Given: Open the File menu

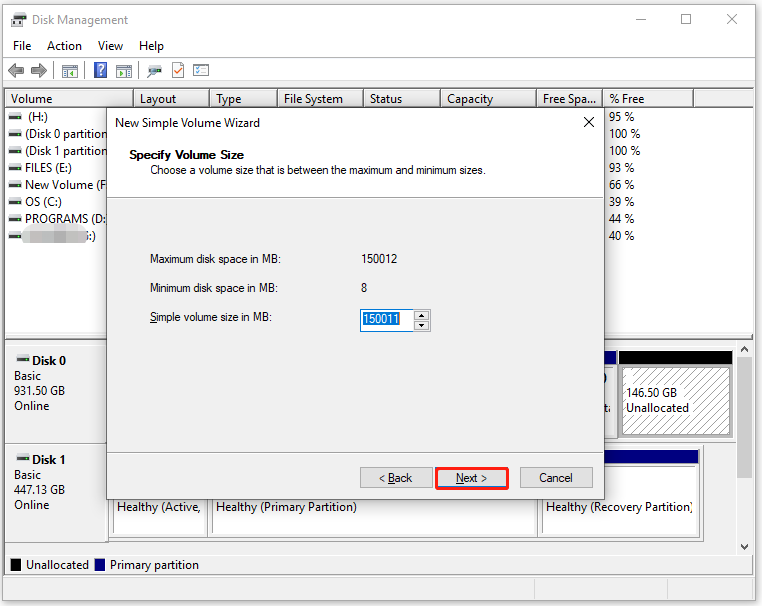Looking at the screenshot, I should click(22, 46).
